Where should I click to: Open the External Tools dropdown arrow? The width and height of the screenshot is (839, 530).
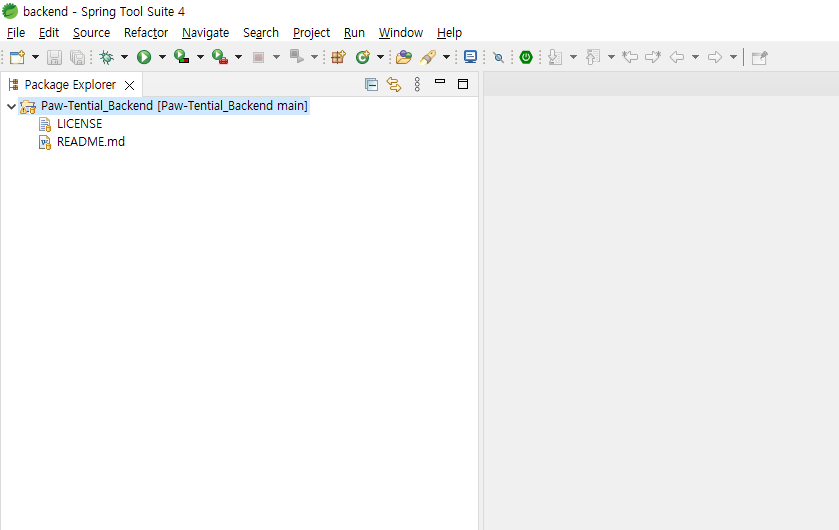pyautogui.click(x=238, y=57)
